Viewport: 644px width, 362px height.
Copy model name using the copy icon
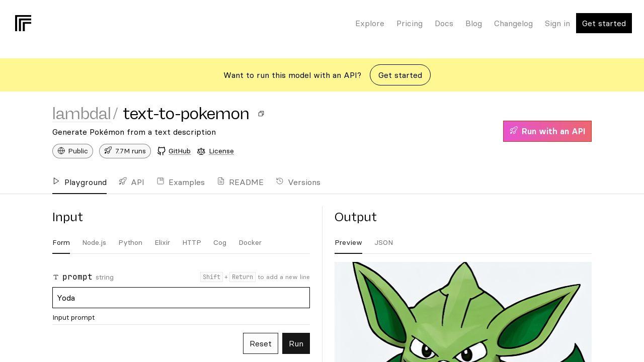pyautogui.click(x=261, y=114)
